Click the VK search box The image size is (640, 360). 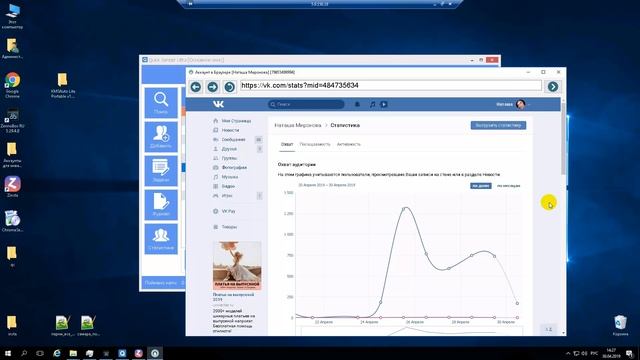pos(306,104)
